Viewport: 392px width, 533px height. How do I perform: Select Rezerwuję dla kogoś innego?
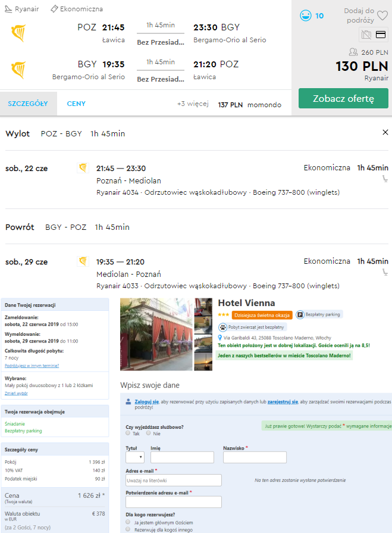click(128, 529)
